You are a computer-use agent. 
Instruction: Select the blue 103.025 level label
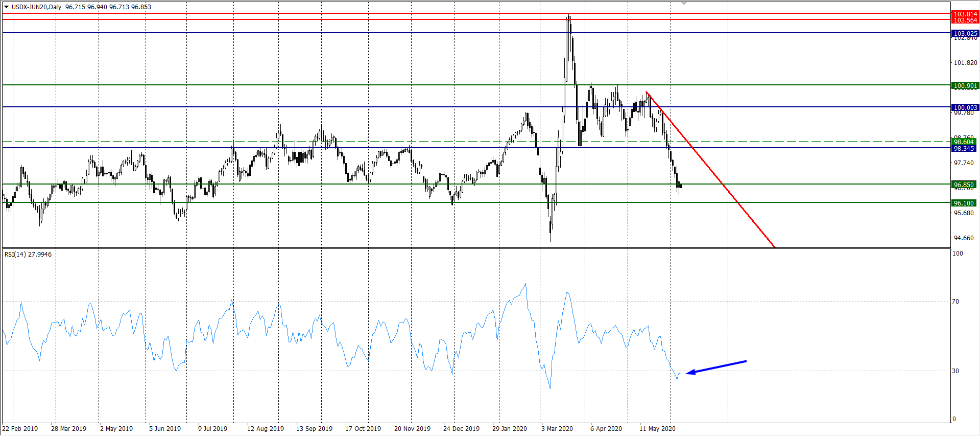pos(965,33)
